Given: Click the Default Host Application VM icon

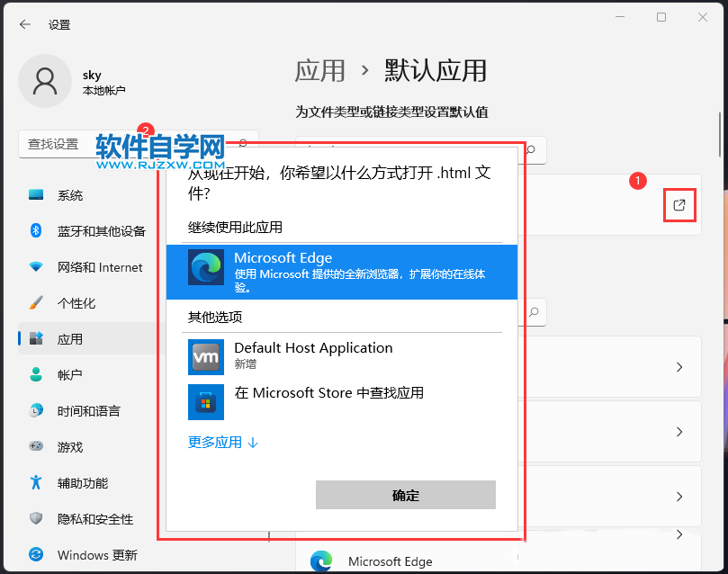Looking at the screenshot, I should [205, 357].
